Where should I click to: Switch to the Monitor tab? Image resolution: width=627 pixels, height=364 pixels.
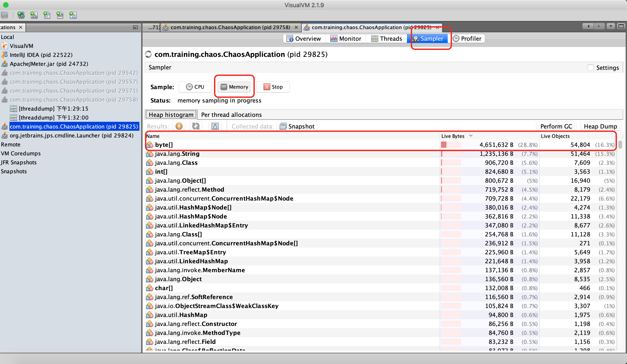coord(346,39)
